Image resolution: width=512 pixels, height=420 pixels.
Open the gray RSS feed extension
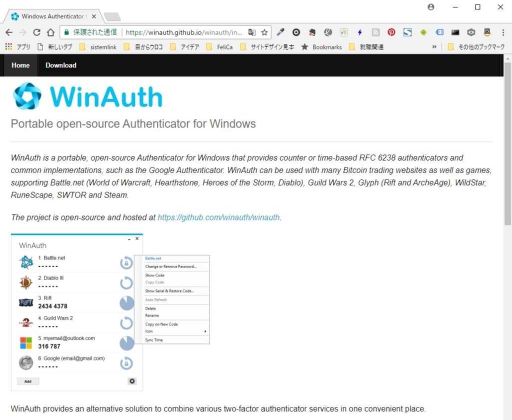tap(376, 32)
